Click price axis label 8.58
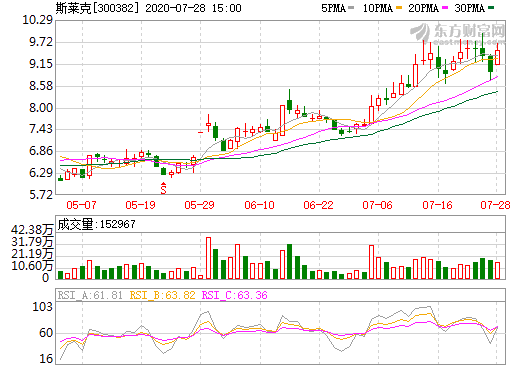This screenshot has width=520, height=365. pos(41,86)
